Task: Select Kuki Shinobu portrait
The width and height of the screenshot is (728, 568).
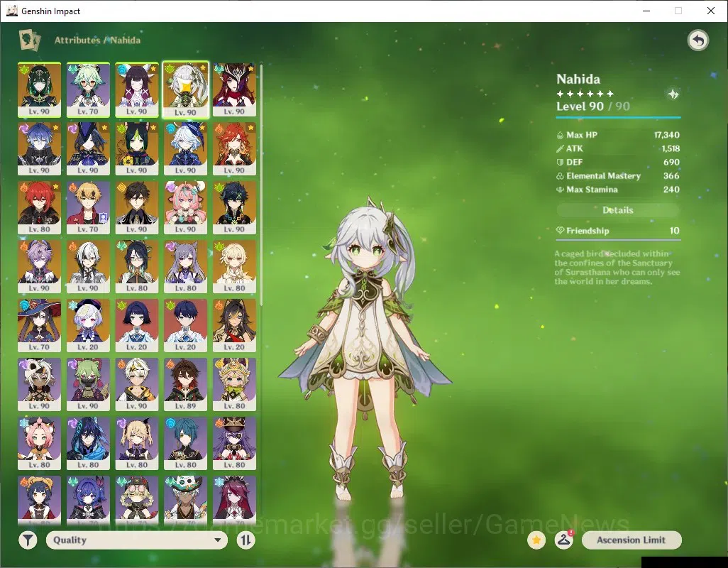Action: click(88, 385)
